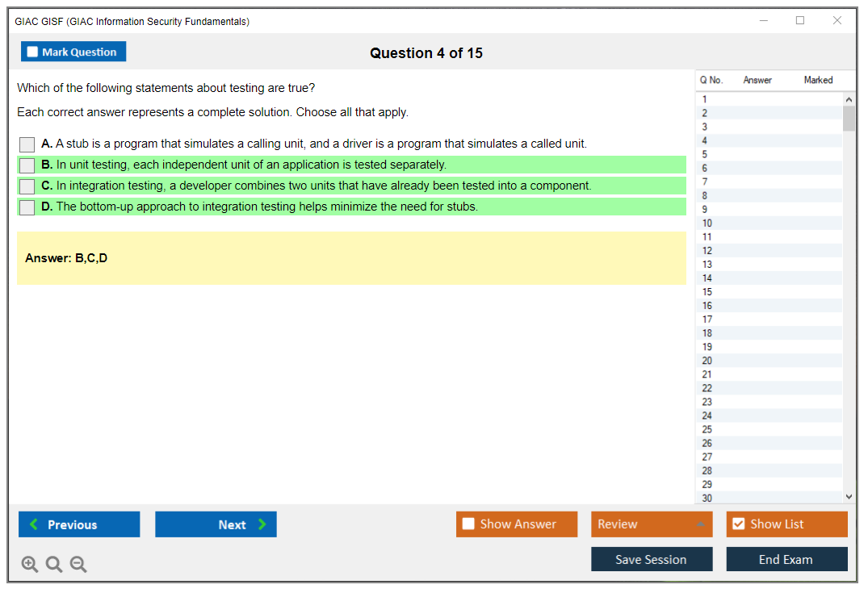Check option D regarding bottom-up approach

26,207
